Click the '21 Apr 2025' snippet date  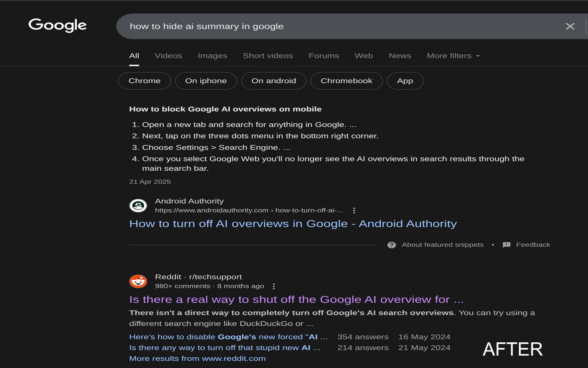click(x=150, y=182)
